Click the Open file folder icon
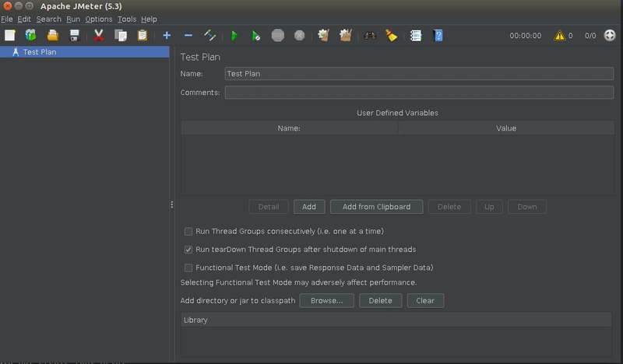This screenshot has width=623, height=364. [53, 36]
